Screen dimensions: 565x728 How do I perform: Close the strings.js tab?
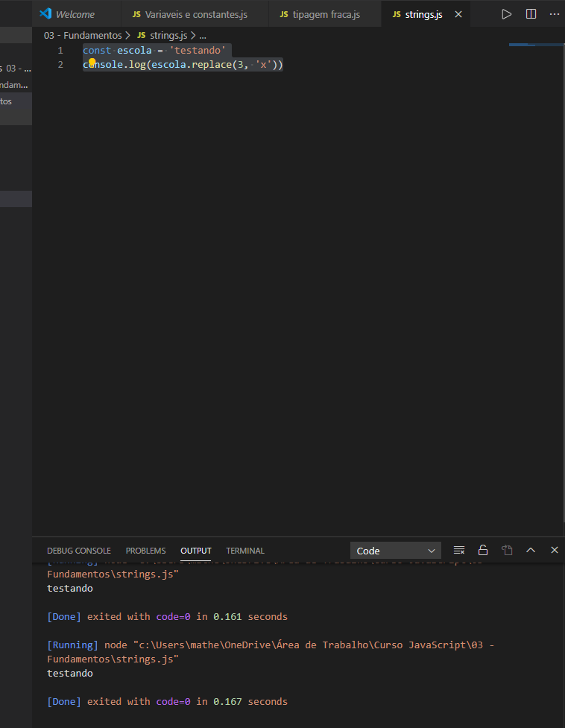tap(458, 14)
